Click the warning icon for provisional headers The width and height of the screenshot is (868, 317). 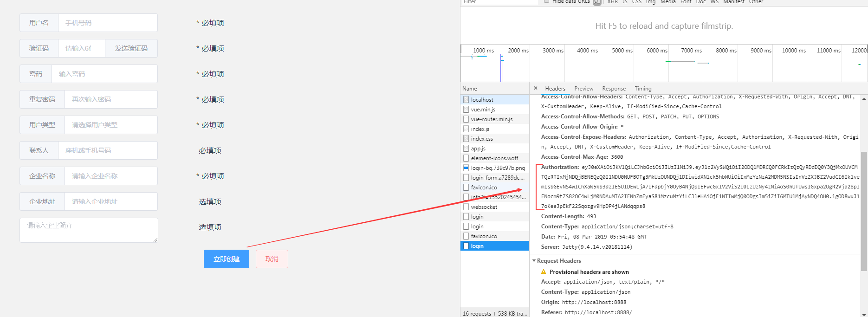click(544, 272)
